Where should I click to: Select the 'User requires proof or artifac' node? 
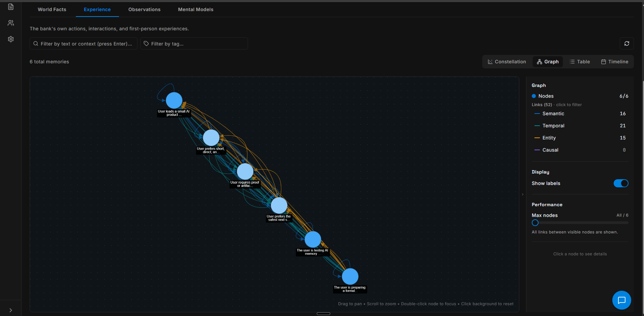tap(245, 171)
